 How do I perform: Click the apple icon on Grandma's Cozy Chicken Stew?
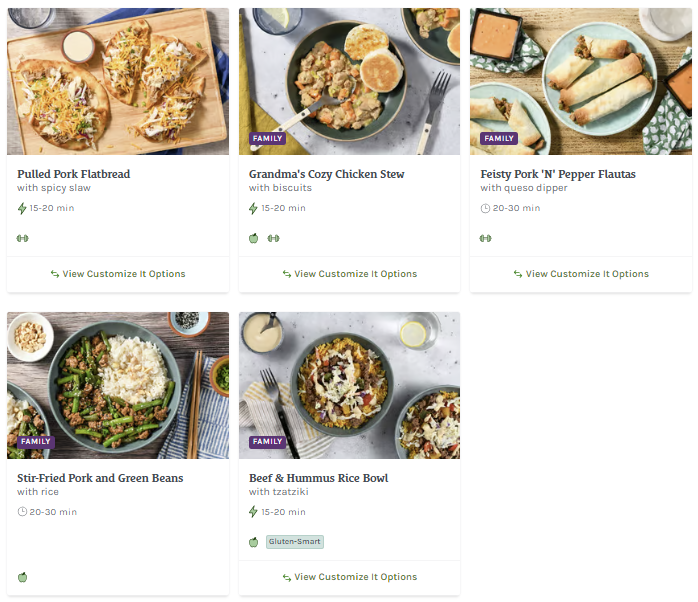pos(254,238)
